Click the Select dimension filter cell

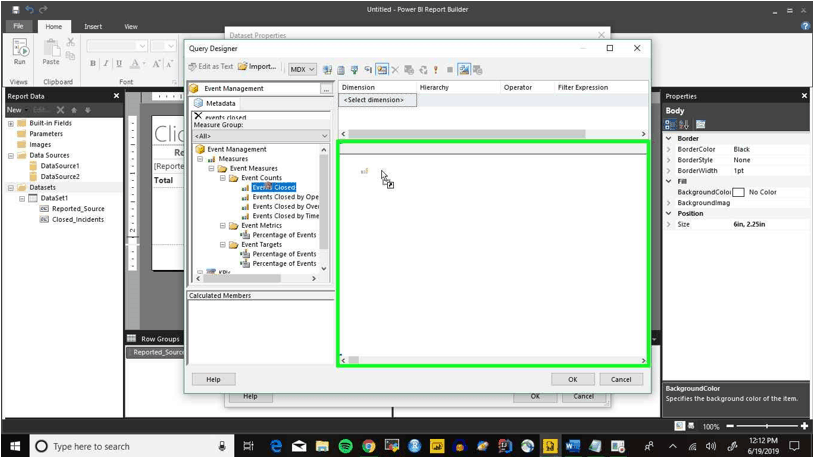point(377,100)
